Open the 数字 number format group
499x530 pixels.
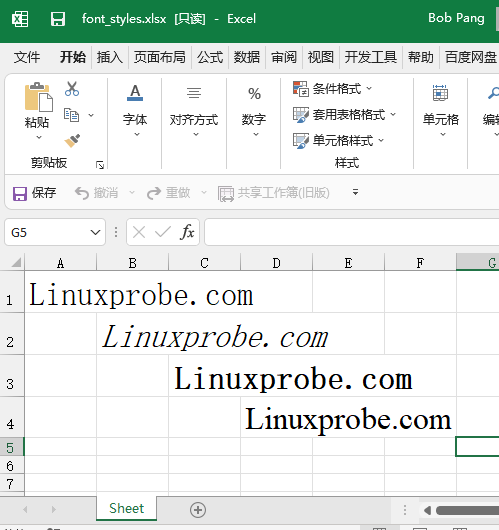pos(254,110)
